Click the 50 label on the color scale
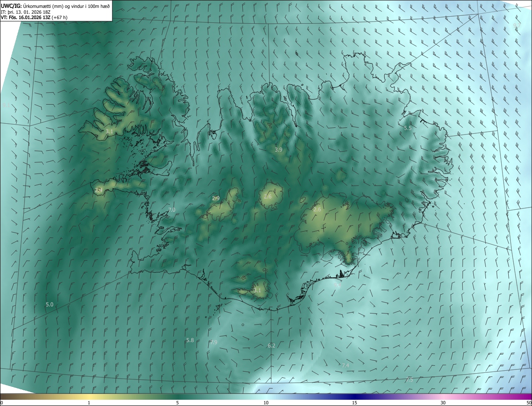 [x=529, y=403]
